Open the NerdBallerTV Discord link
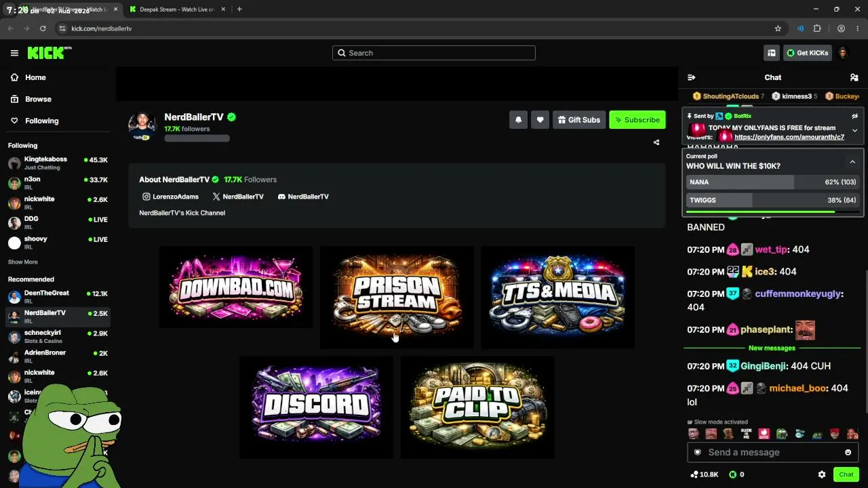Viewport: 868px width, 488px height. 303,197
